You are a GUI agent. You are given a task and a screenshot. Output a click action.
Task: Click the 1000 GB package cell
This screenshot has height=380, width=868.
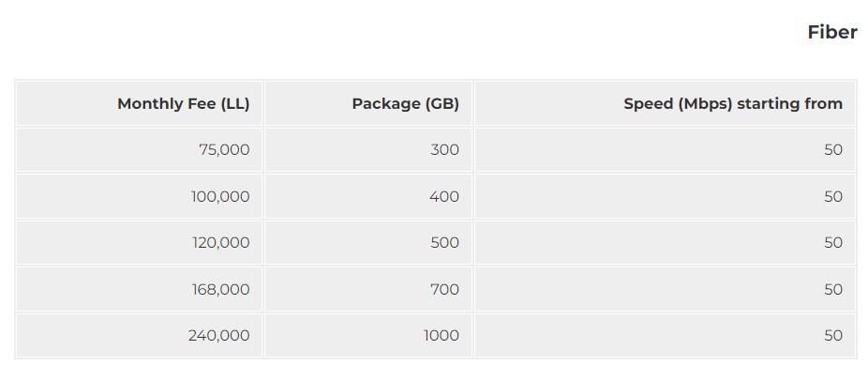coord(441,336)
